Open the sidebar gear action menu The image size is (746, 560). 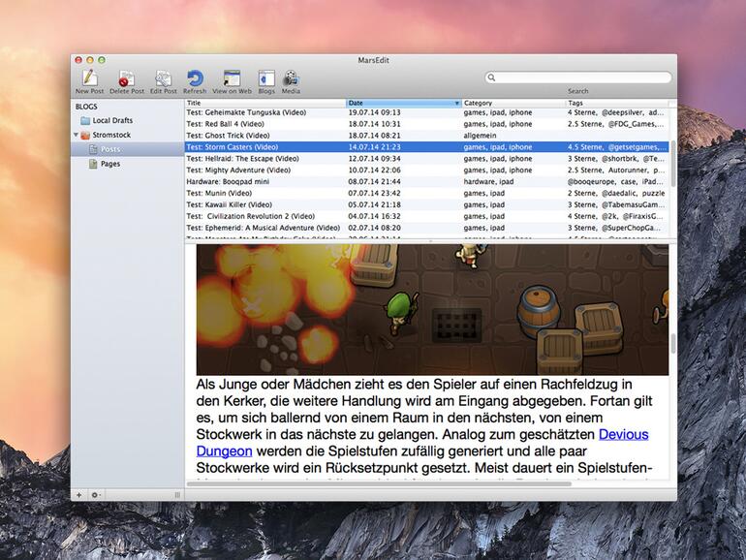click(x=95, y=495)
